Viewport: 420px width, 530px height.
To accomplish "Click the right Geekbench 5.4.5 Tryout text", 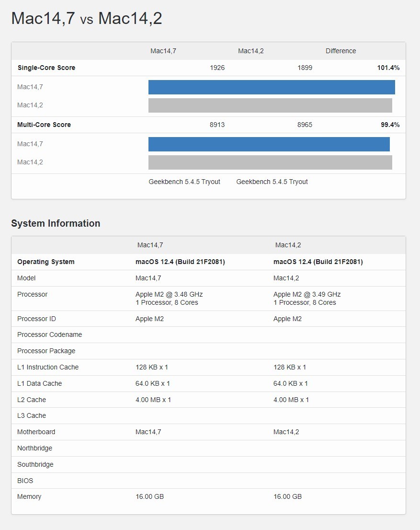I will [272, 182].
